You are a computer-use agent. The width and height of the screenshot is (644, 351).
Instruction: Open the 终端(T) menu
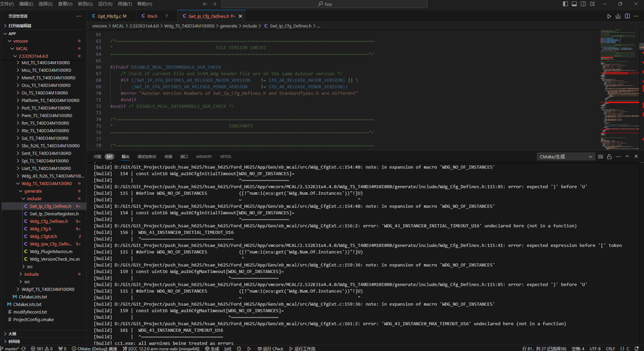(x=125, y=4)
